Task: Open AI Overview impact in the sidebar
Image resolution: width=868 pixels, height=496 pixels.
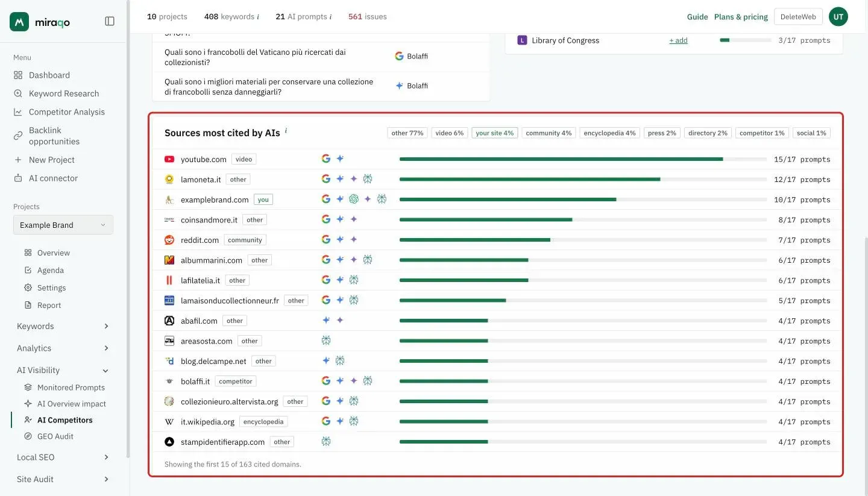Action: tap(72, 404)
